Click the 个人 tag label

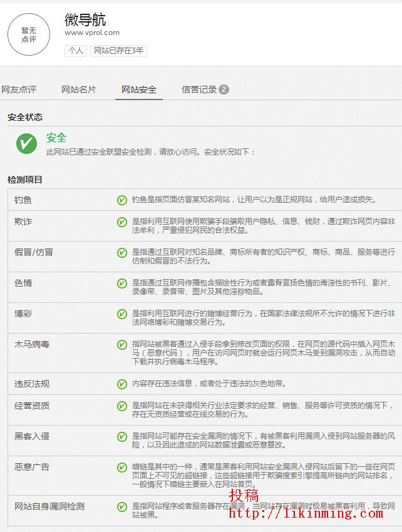(75, 51)
